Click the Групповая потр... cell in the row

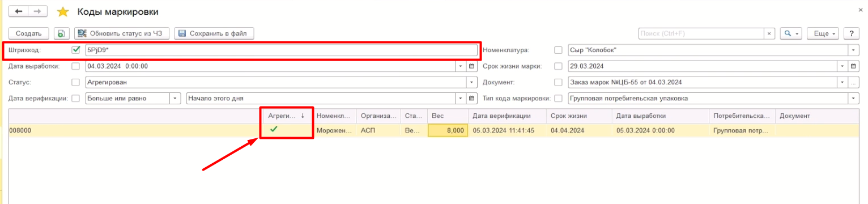742,130
